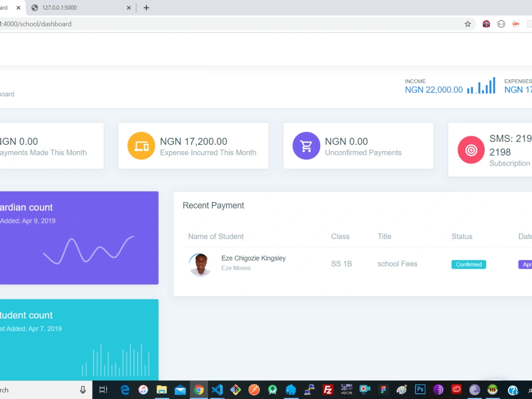Click the Title column header
The height and width of the screenshot is (399, 532).
tap(385, 237)
